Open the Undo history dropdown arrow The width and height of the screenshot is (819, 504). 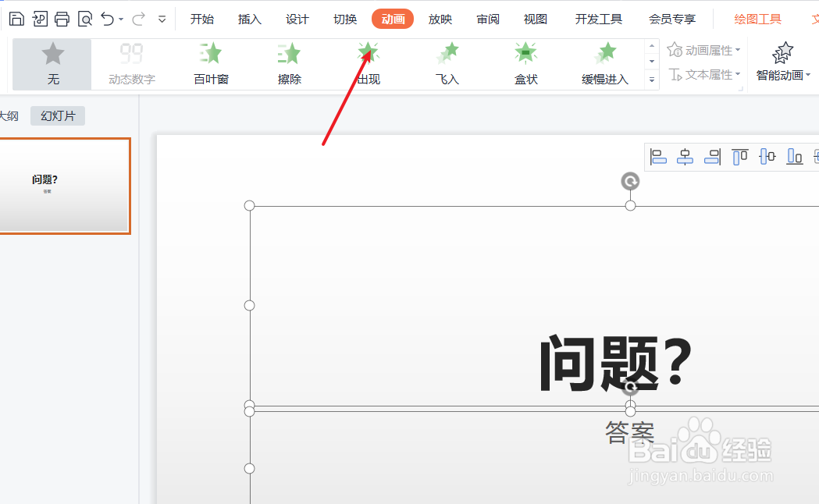coord(121,20)
